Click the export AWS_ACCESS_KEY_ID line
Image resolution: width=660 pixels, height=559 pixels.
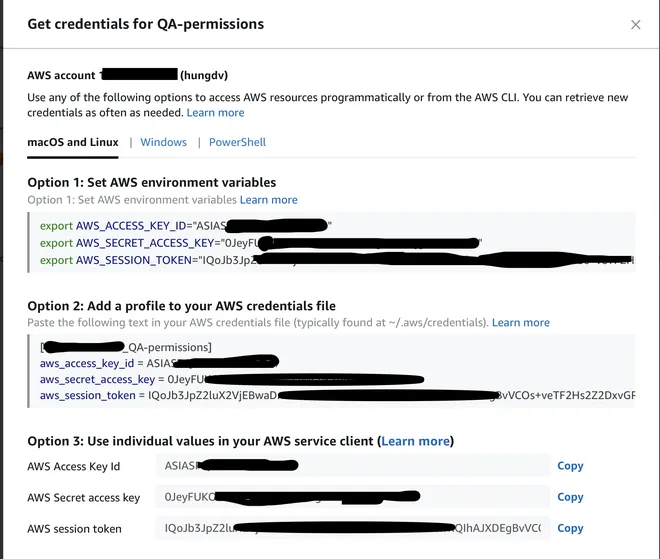tap(186, 226)
